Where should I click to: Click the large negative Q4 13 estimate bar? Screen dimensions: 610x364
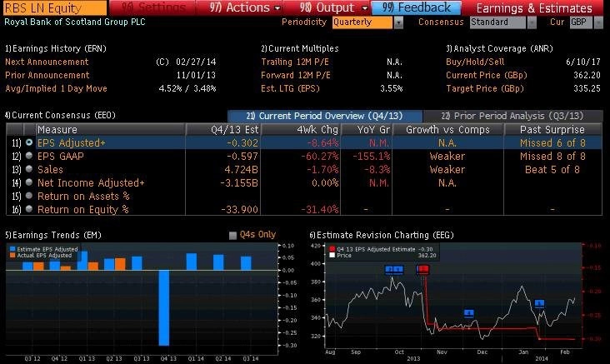pos(164,307)
